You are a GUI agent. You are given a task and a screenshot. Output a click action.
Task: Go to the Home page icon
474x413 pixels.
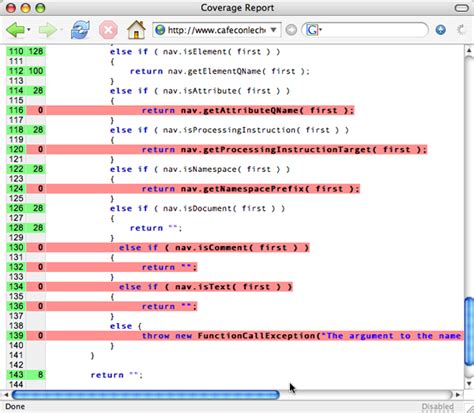136,30
